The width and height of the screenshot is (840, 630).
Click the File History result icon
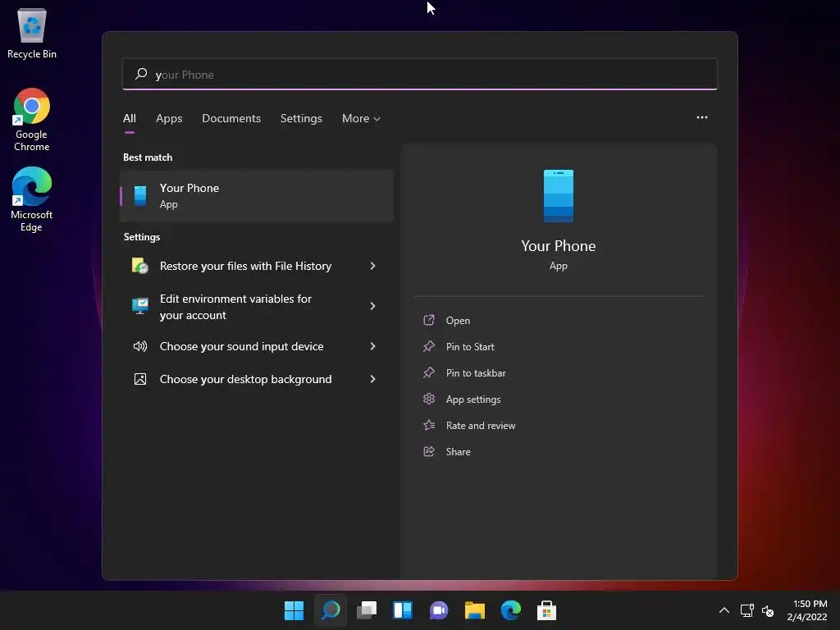(x=139, y=266)
